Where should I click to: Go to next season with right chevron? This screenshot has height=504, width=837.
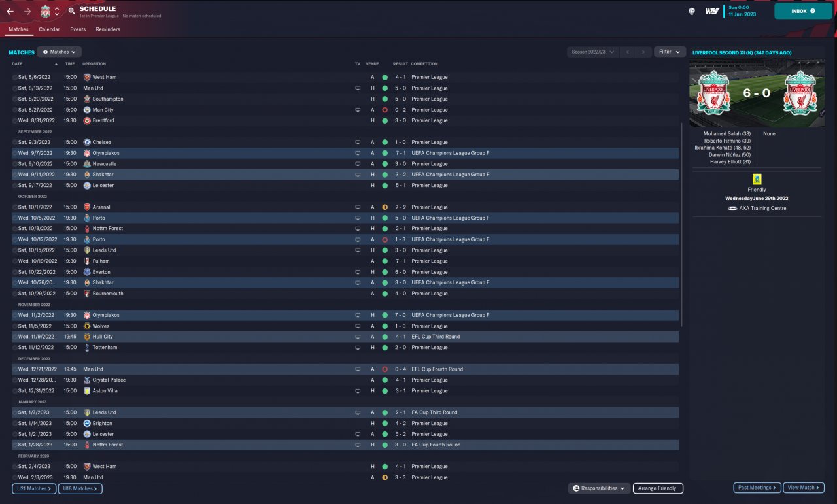click(x=644, y=52)
